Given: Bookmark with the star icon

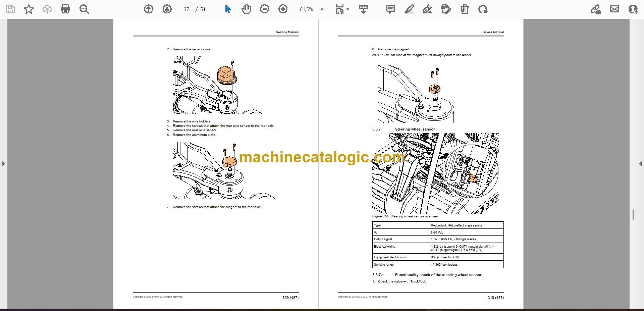Looking at the screenshot, I should tap(29, 9).
